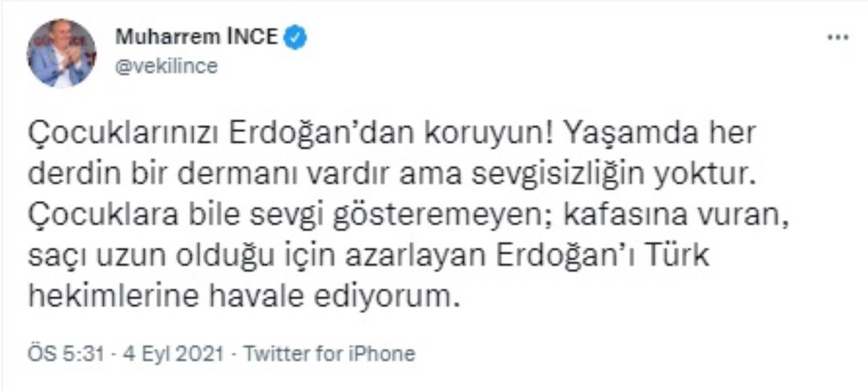868x391 pixels.
Task: Click the last tweet line hekimlerine havale ediyorum
Action: [x=244, y=299]
